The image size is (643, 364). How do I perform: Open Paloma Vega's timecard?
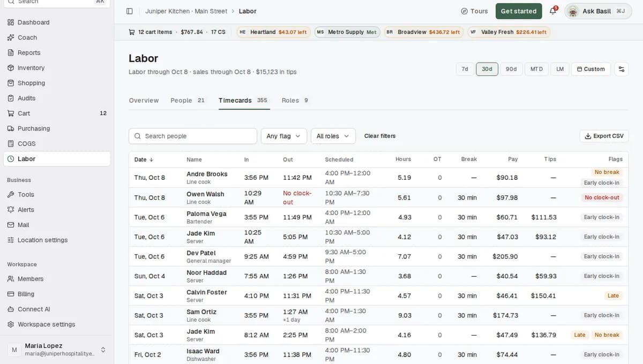click(x=378, y=217)
